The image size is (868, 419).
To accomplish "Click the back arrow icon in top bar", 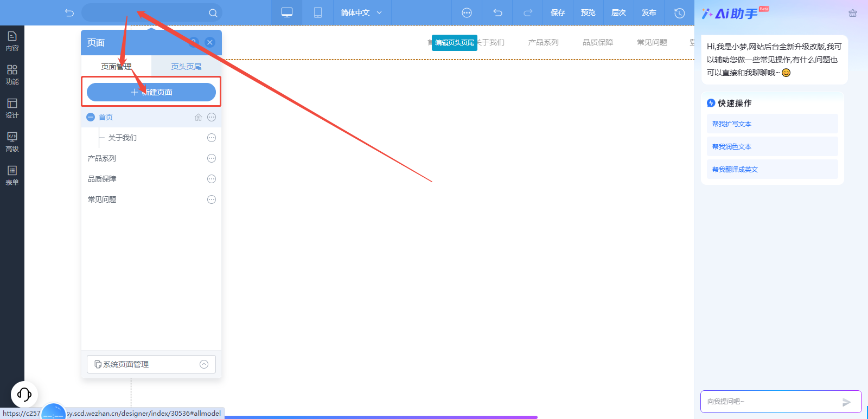I will [69, 12].
